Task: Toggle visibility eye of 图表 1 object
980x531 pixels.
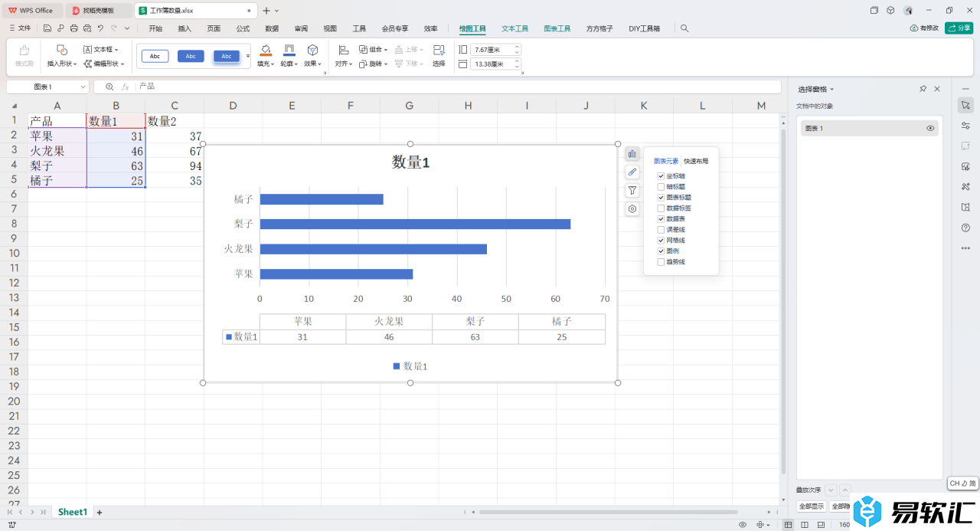Action: 930,129
